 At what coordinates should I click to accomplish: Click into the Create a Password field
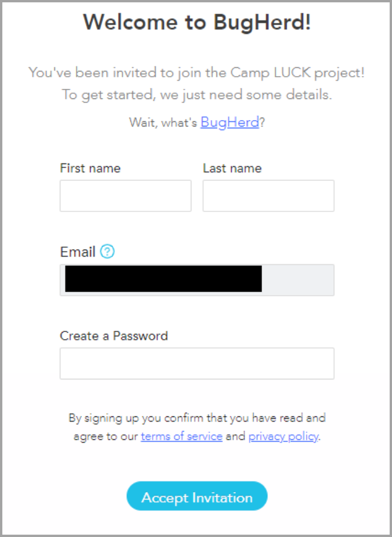(197, 364)
